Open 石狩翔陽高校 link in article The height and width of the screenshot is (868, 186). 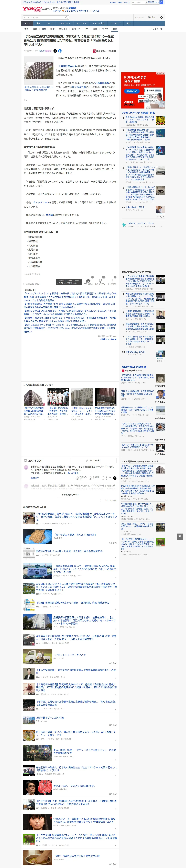pyautogui.click(x=102, y=83)
